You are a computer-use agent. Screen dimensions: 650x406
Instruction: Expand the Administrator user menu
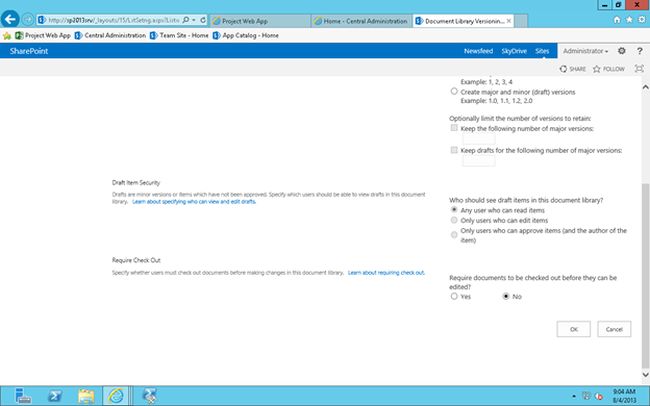click(x=585, y=51)
